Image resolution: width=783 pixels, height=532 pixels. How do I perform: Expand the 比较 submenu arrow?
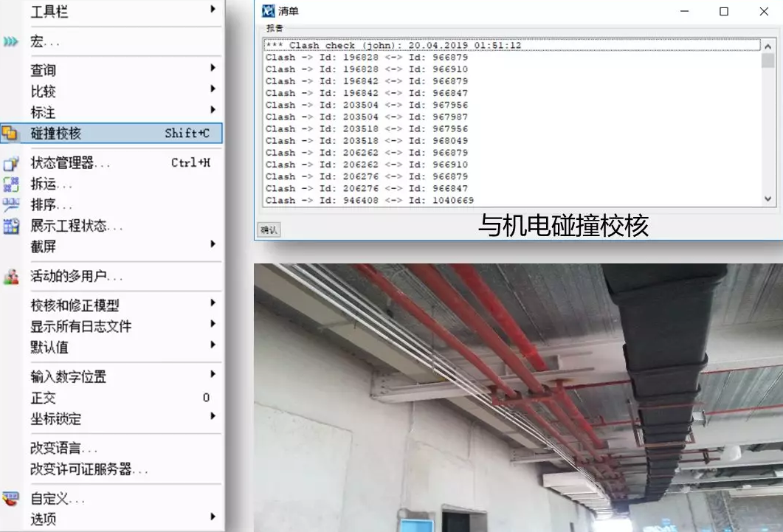tap(213, 89)
